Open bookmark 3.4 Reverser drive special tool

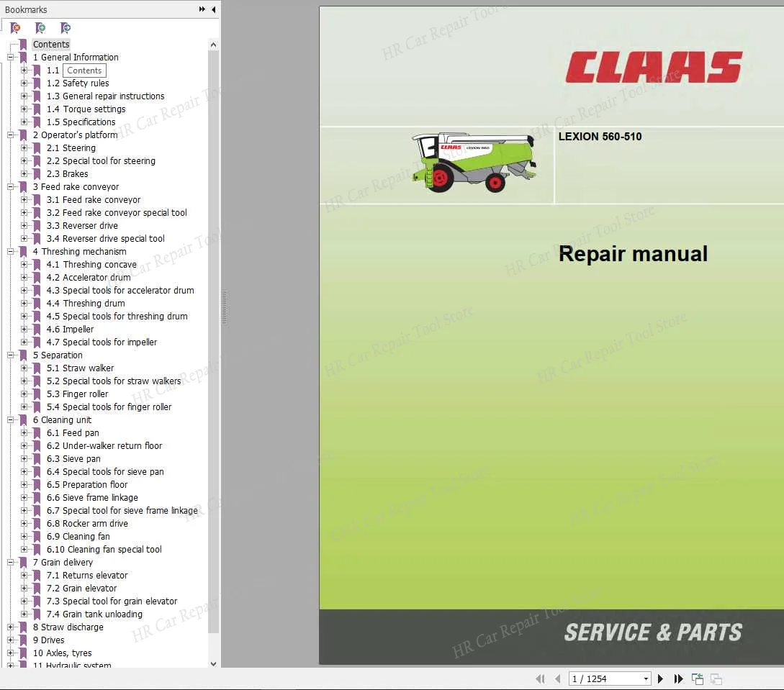(x=105, y=239)
